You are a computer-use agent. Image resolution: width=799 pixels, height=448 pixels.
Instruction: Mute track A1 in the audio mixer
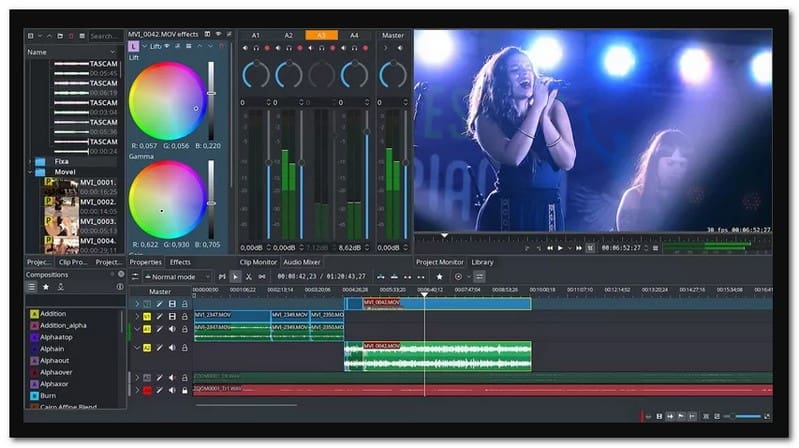click(x=245, y=48)
